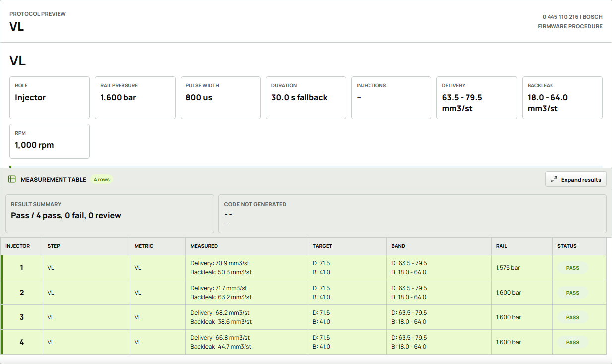Image resolution: width=612 pixels, height=364 pixels.
Task: Click measured Delivery 70.9 mm3/st value
Action: pos(220,263)
